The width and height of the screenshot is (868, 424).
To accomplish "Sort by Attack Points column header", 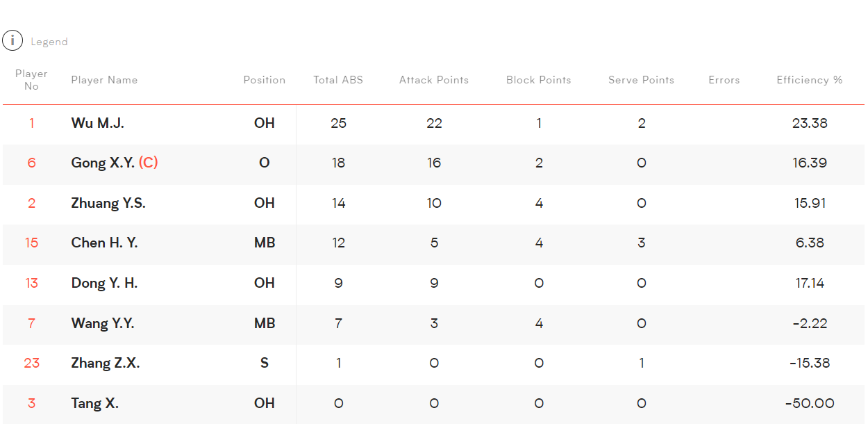I will 434,80.
